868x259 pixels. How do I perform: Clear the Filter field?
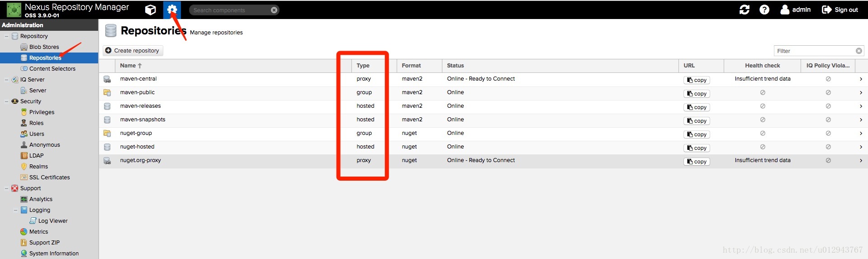pyautogui.click(x=859, y=51)
